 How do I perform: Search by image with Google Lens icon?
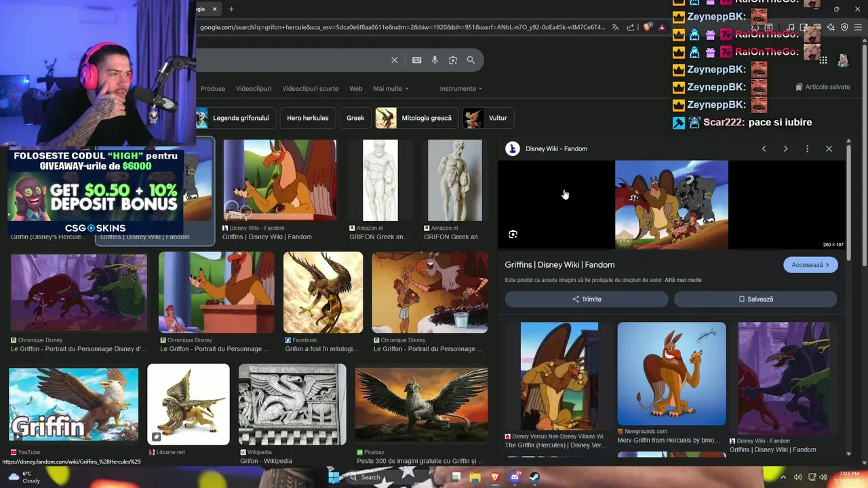click(x=453, y=60)
